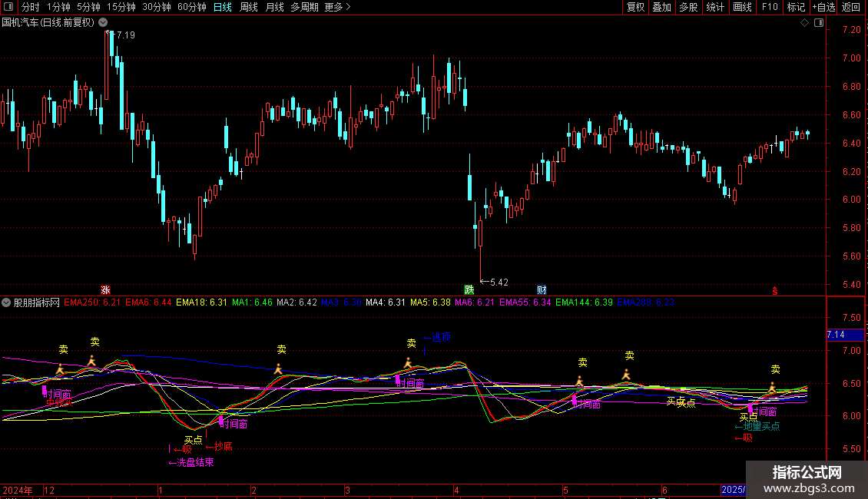Switch to 1分钟 period
This screenshot has height=499, width=868.
58,7
